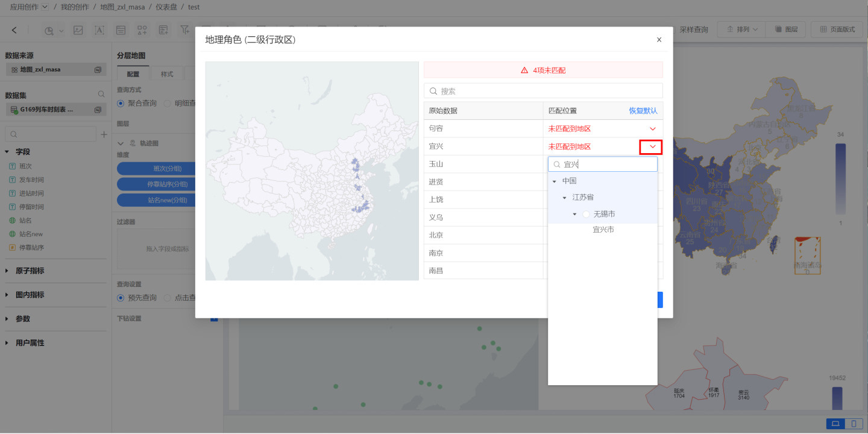
Task: Collapse the 江苏省 tree node
Action: [565, 198]
